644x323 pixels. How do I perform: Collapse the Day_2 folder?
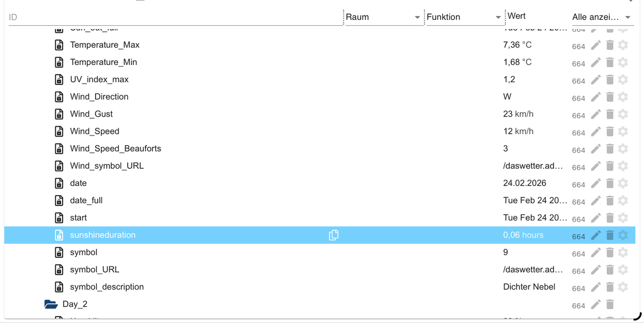pyautogui.click(x=51, y=304)
